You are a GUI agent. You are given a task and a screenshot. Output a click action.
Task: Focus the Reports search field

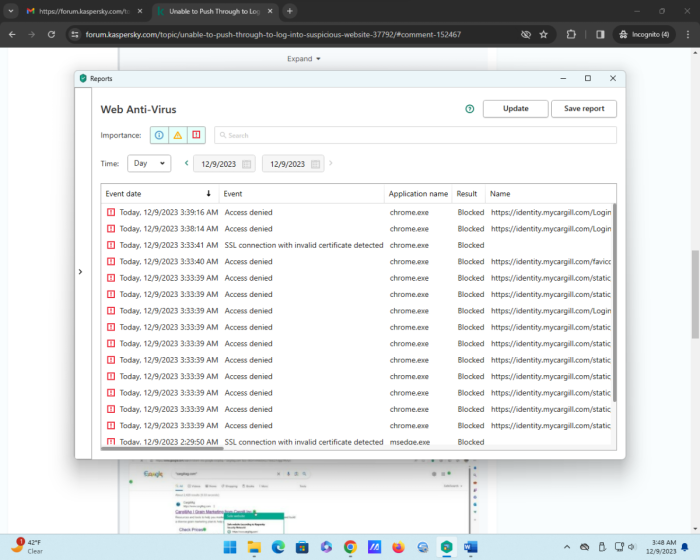pyautogui.click(x=415, y=135)
